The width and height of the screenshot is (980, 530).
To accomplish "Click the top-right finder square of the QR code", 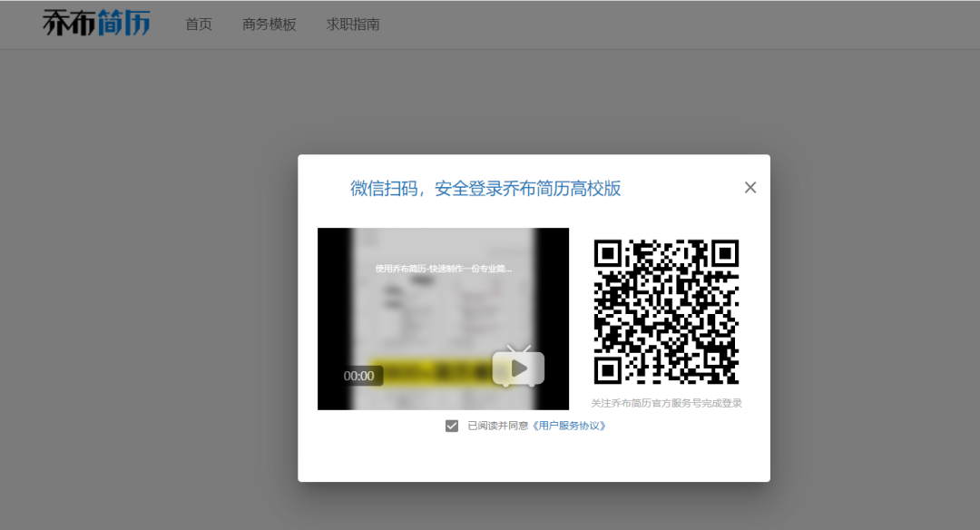I will [726, 253].
